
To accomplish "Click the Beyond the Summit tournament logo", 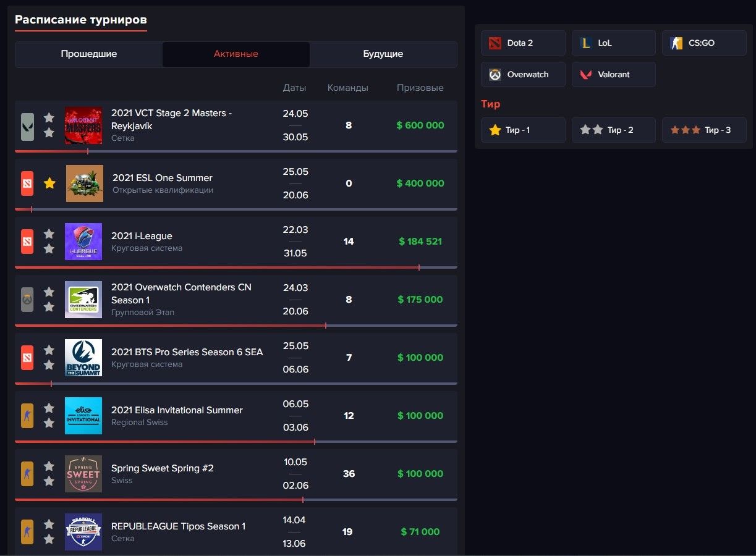I will coord(83,358).
